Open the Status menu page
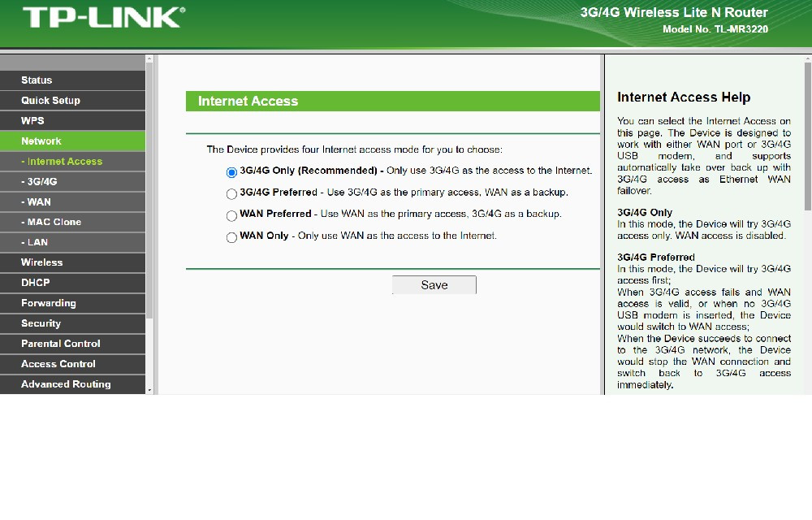 tap(37, 80)
